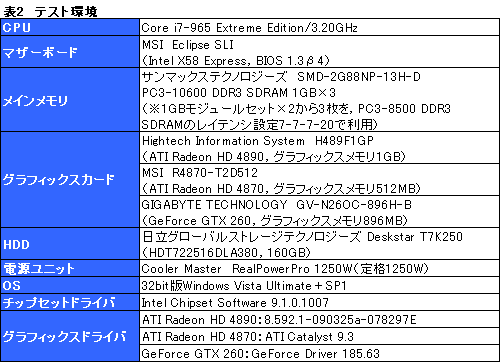Click the 'GeForce GTX 260, グラフィックスメモリ896MB' line
The height and width of the screenshot is (362, 500).
275,221
